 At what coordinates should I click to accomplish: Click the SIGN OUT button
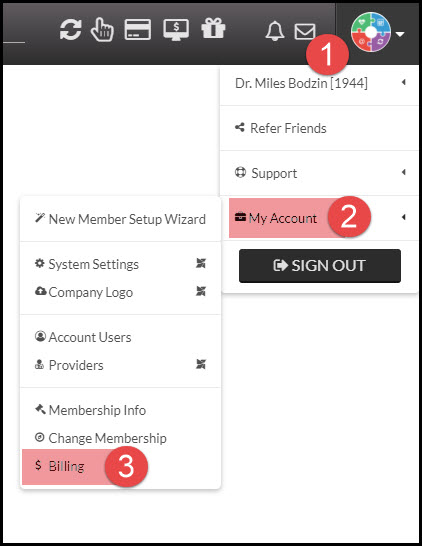click(x=320, y=266)
